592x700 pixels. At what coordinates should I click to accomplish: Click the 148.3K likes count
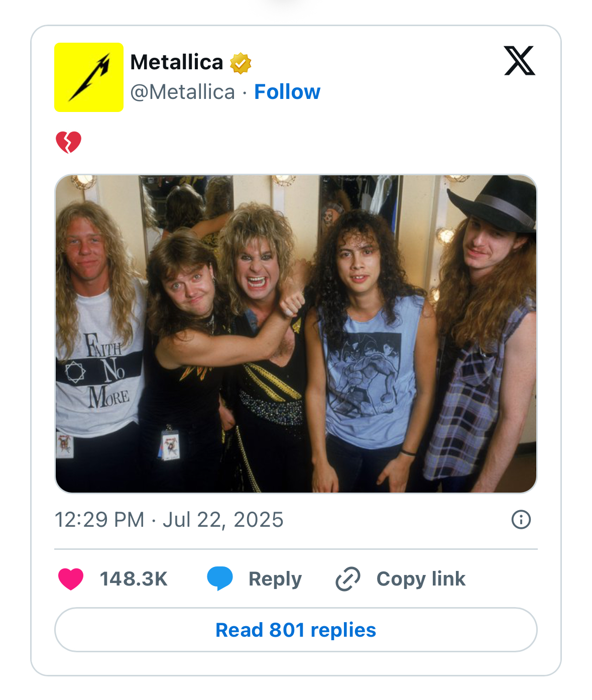134,579
